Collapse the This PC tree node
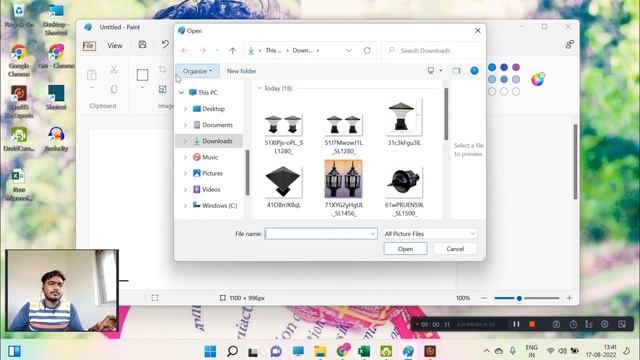 181,93
